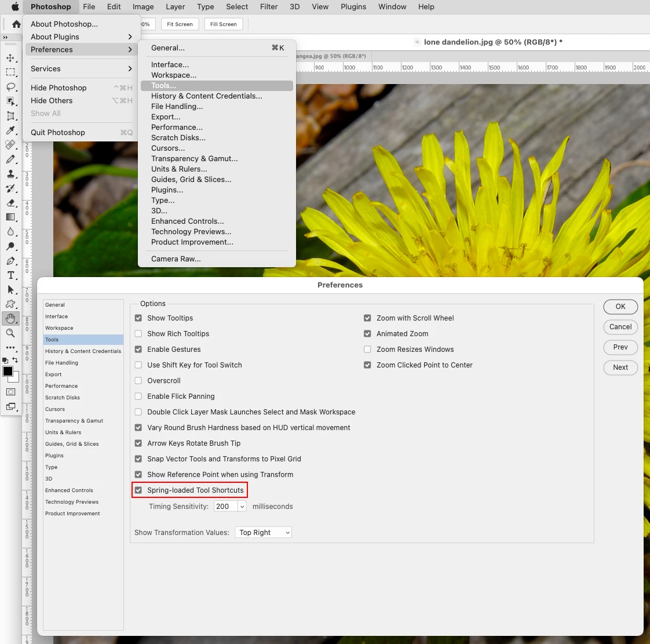Select the Rectangular Marquee tool
The image size is (650, 644).
point(10,72)
